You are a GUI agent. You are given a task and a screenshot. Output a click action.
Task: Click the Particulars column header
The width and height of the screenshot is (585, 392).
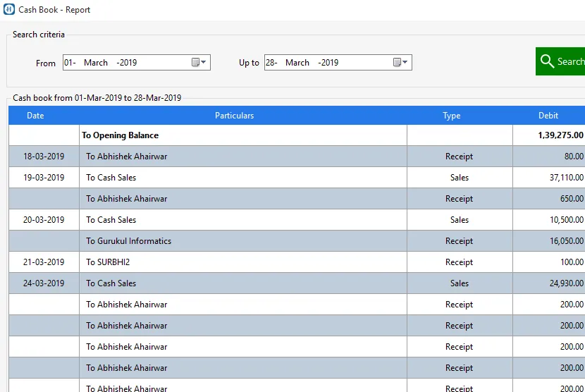click(234, 116)
